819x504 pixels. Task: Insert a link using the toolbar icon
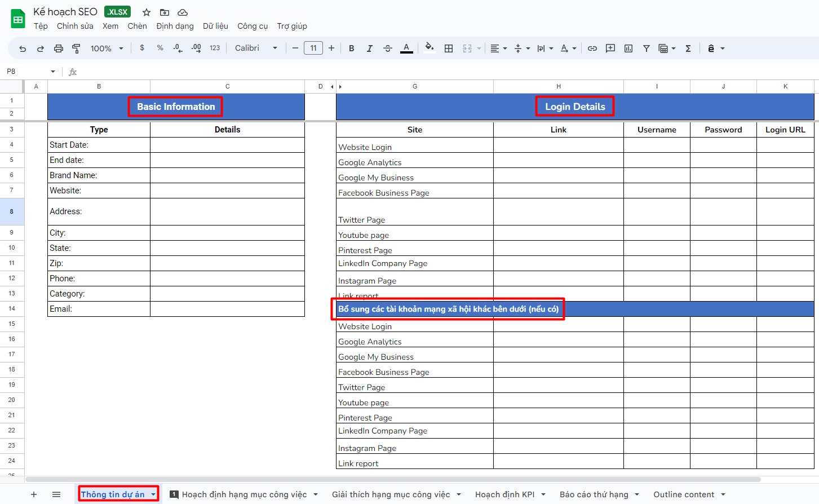592,48
